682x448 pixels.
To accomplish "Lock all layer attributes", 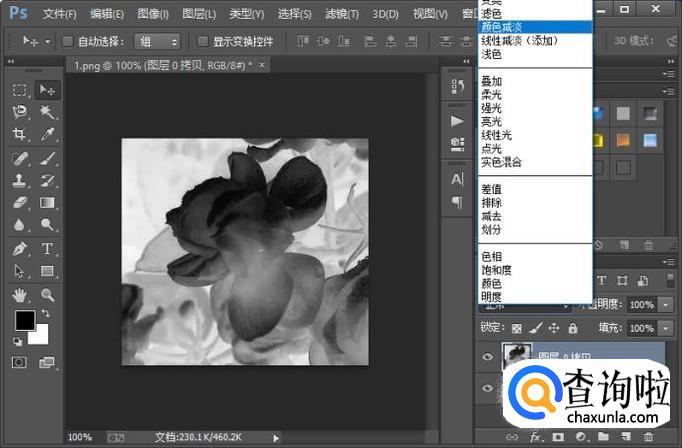I will (x=573, y=328).
